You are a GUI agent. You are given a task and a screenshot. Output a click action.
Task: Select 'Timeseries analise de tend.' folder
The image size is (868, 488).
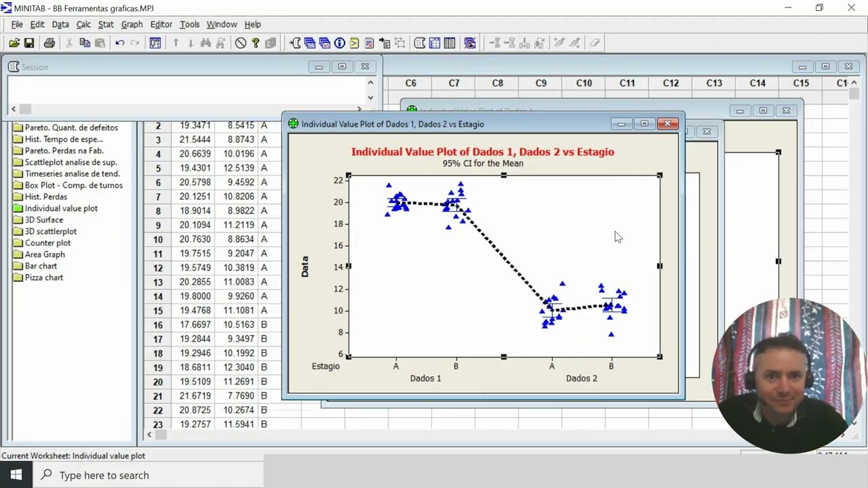point(73,174)
